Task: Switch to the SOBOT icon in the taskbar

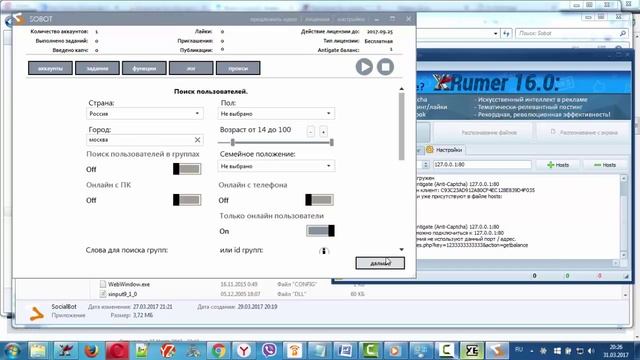Action: [x=497, y=351]
